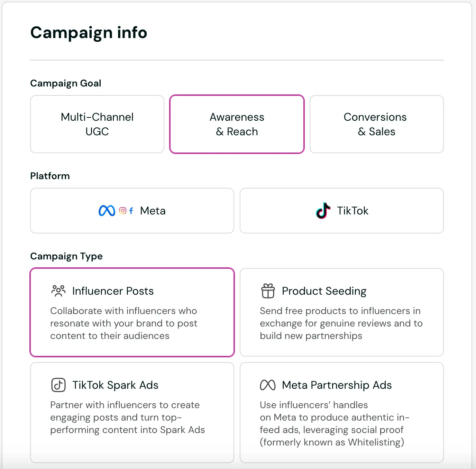Click the people icon beside Influencer Posts
The image size is (476, 469).
click(x=58, y=291)
